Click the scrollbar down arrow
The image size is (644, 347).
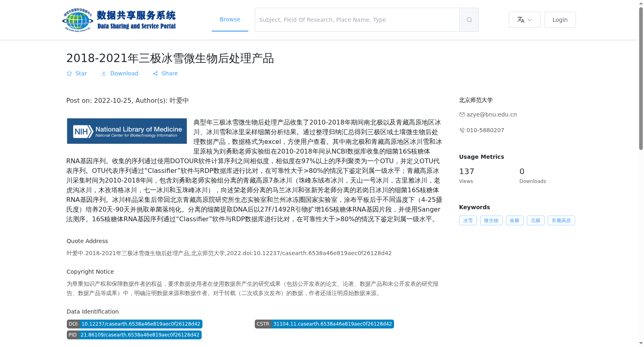click(641, 343)
